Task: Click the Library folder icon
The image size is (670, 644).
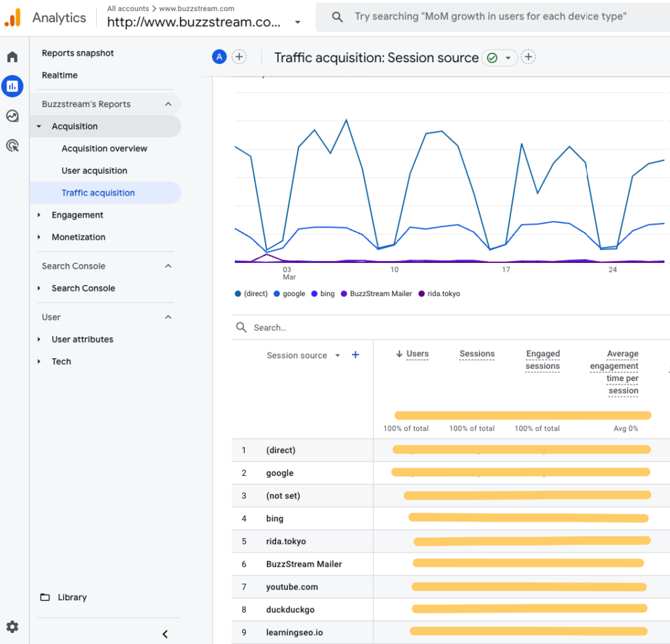Action: point(45,597)
